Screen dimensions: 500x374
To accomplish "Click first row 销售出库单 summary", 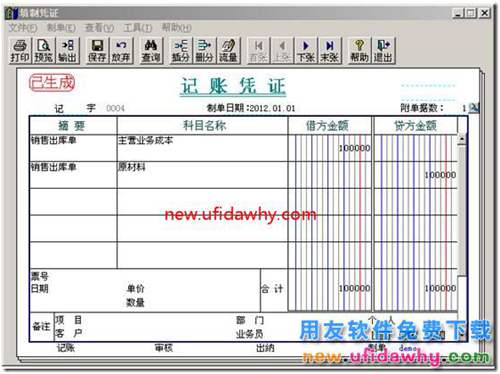I will [73, 148].
